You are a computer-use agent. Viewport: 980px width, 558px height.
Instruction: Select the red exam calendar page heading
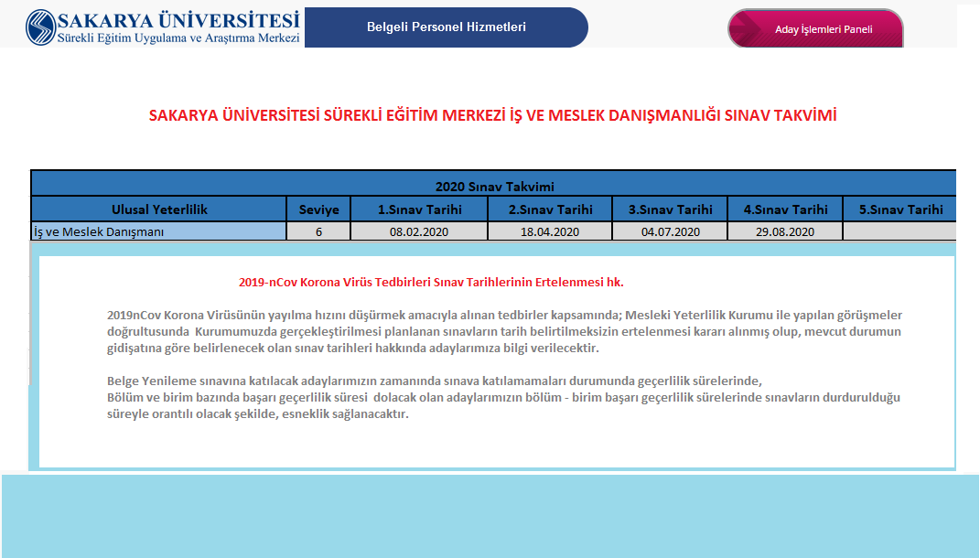click(492, 115)
